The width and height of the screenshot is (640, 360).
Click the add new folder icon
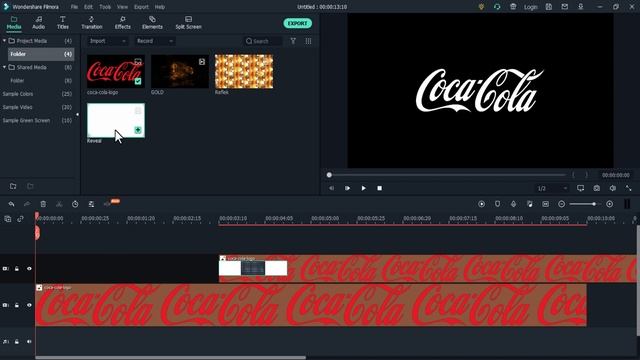(13, 186)
